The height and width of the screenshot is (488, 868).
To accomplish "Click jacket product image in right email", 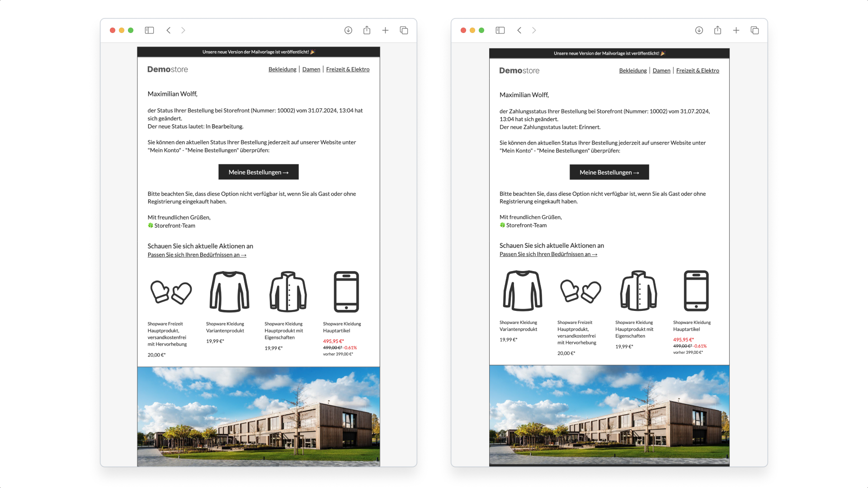I will point(638,291).
